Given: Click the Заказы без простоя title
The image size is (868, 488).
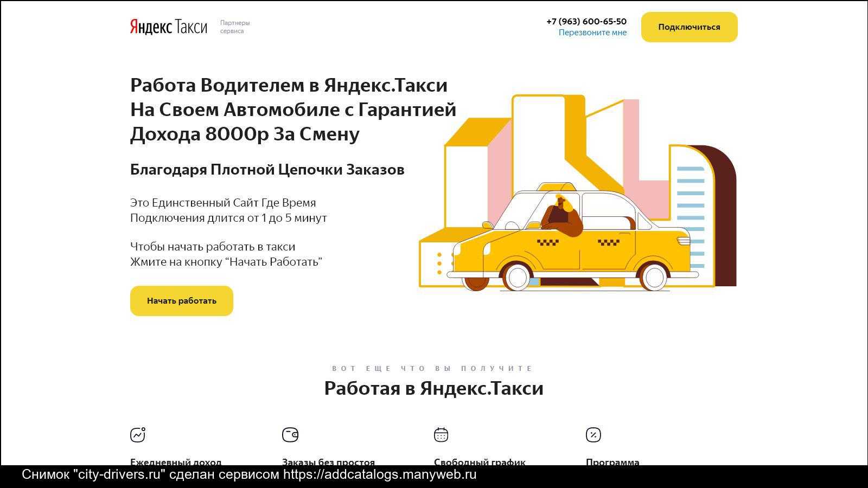Looking at the screenshot, I should pyautogui.click(x=328, y=462).
